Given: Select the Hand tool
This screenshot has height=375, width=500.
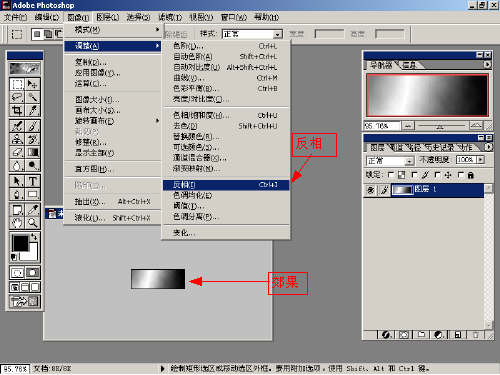Looking at the screenshot, I should tap(17, 222).
